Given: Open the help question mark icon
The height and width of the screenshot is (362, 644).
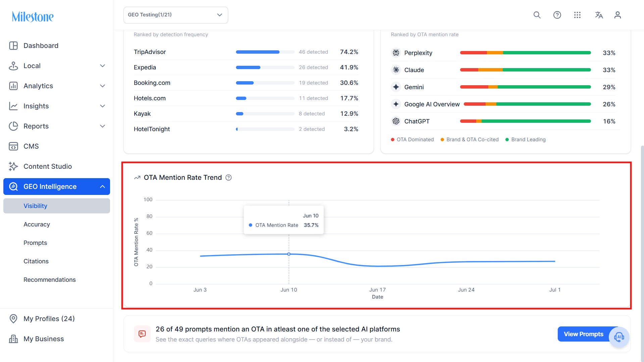Looking at the screenshot, I should point(557,15).
